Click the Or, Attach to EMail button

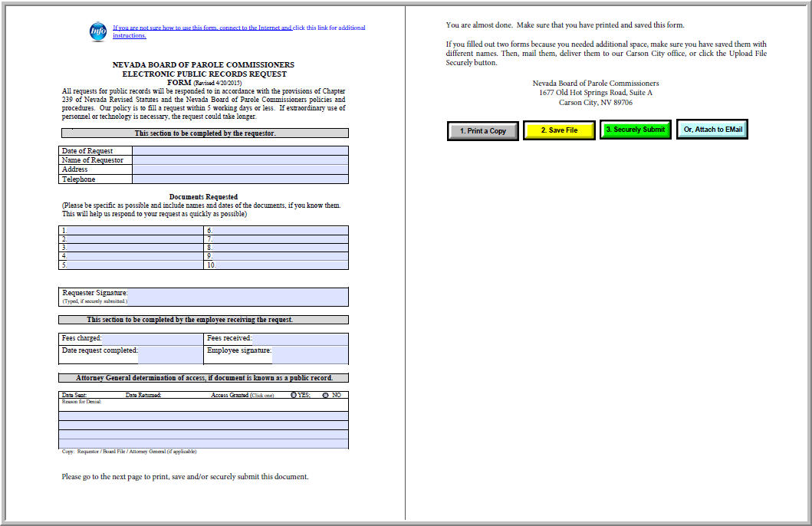(x=712, y=130)
